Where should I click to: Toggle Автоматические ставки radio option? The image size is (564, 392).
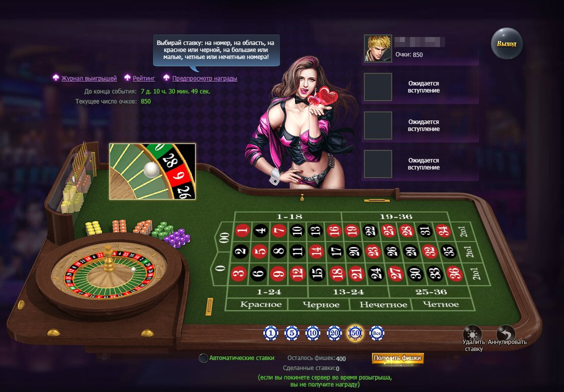pos(203,358)
